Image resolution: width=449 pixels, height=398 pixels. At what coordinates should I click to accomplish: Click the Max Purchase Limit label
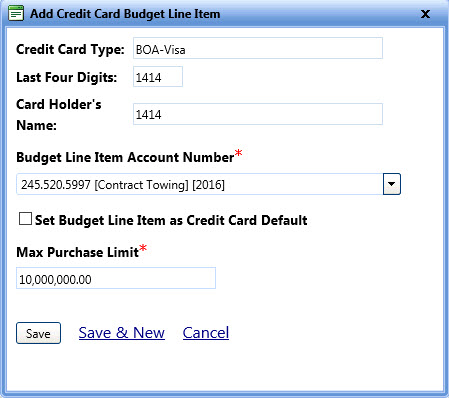point(77,252)
